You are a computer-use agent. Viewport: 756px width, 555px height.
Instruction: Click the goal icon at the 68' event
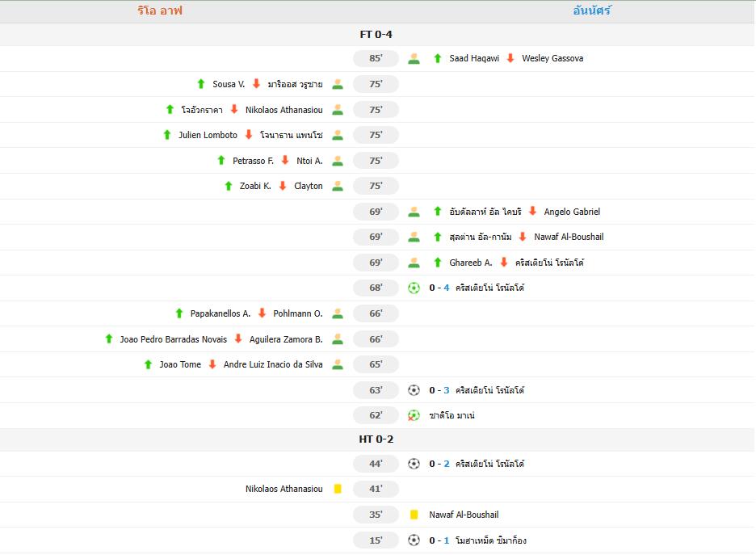(x=414, y=288)
